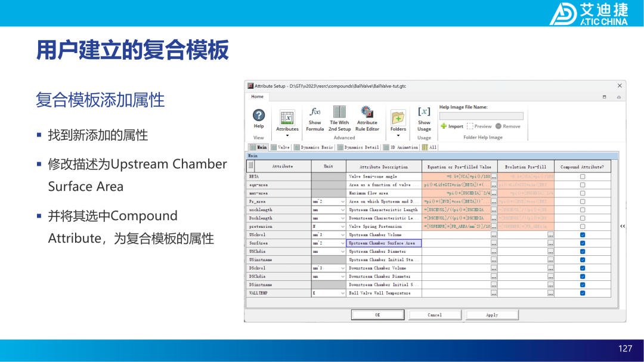Open unit dropdown for Pr_area

tap(342, 202)
